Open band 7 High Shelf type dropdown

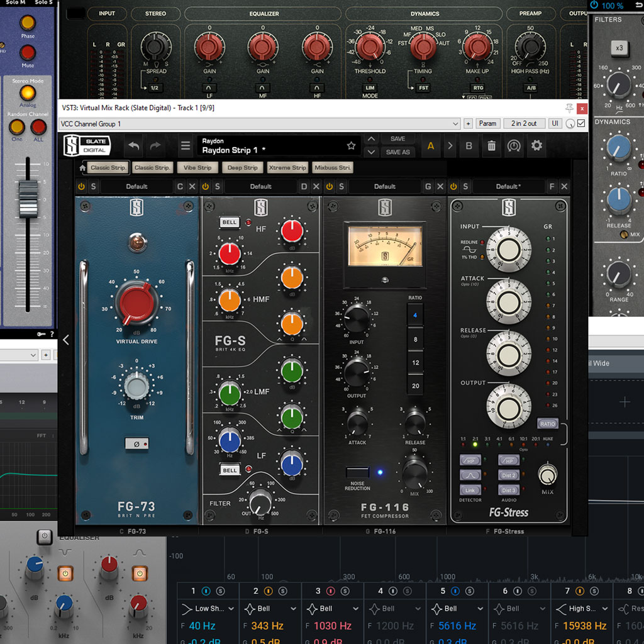[582, 608]
